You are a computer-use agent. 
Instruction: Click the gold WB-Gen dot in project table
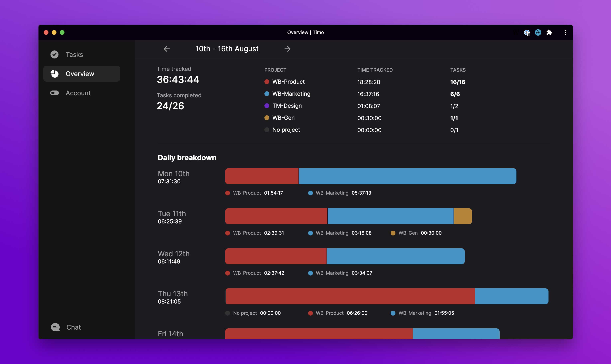pos(267,118)
